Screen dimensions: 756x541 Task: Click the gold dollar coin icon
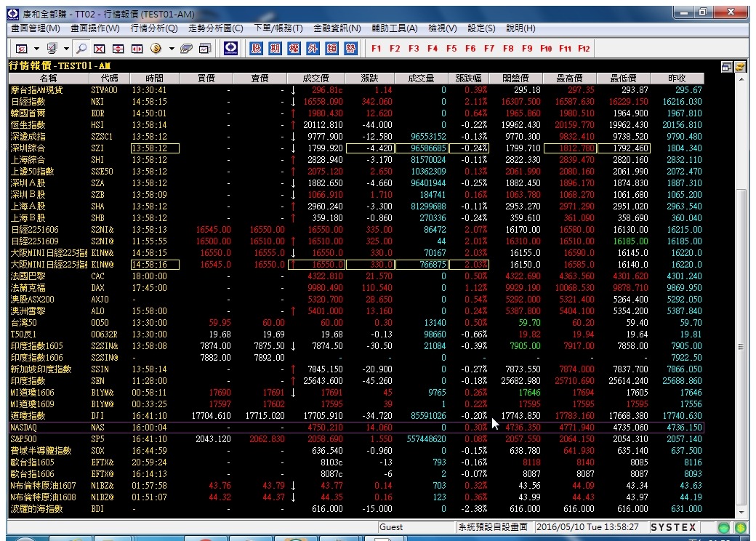coord(156,48)
